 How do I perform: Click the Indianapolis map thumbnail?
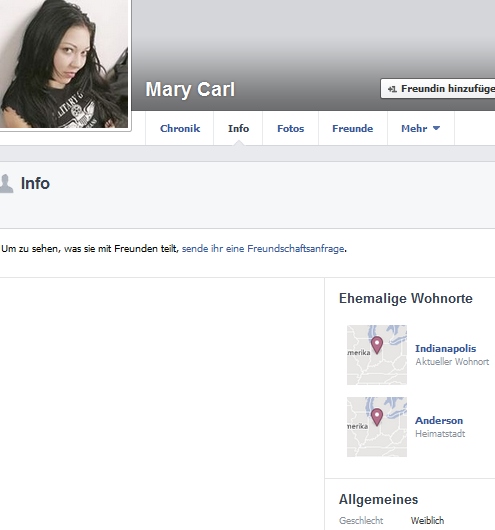click(x=377, y=355)
